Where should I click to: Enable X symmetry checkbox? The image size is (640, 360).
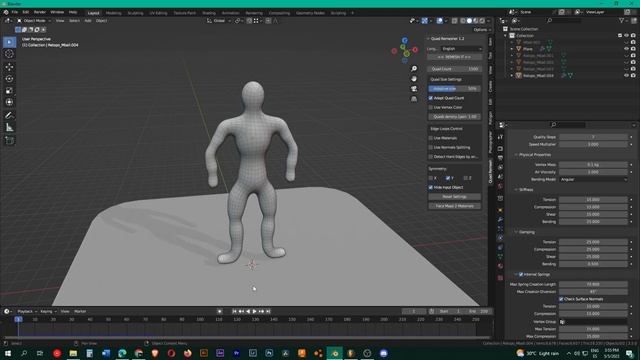[431, 178]
